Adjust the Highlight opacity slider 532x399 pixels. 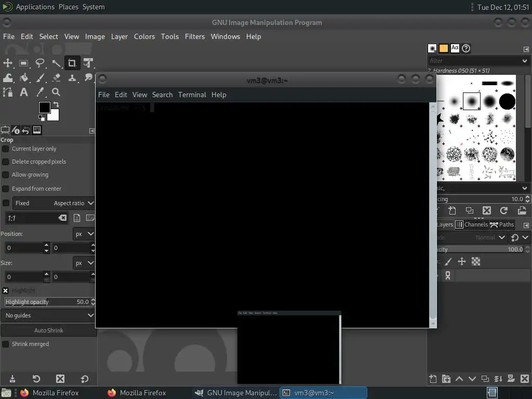coord(47,302)
